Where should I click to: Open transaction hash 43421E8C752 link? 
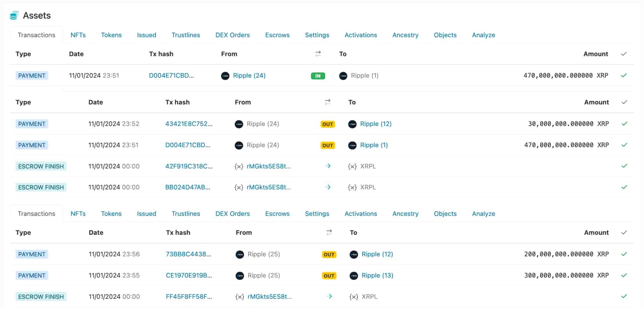189,124
